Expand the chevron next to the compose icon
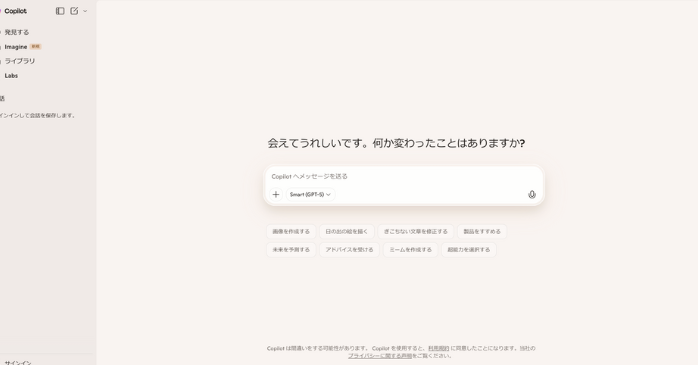This screenshot has height=365, width=698. pyautogui.click(x=85, y=11)
